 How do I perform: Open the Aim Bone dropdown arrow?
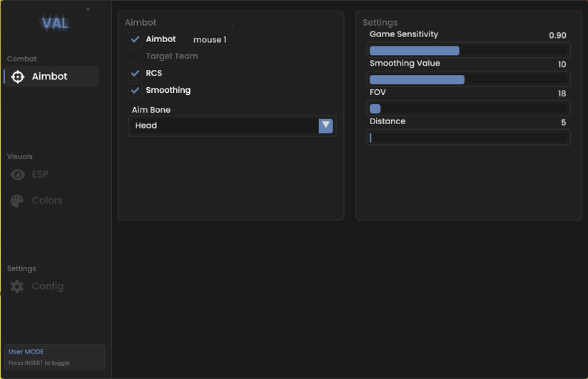tap(325, 126)
